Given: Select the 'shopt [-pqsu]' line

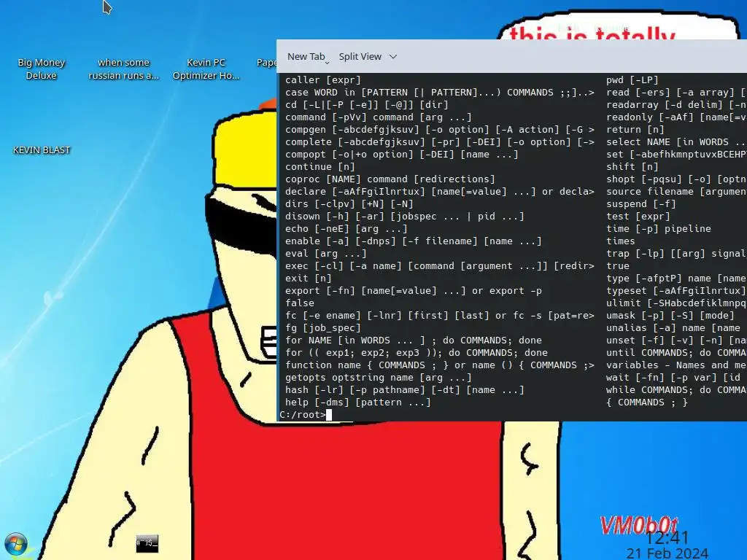Looking at the screenshot, I should (676, 179).
